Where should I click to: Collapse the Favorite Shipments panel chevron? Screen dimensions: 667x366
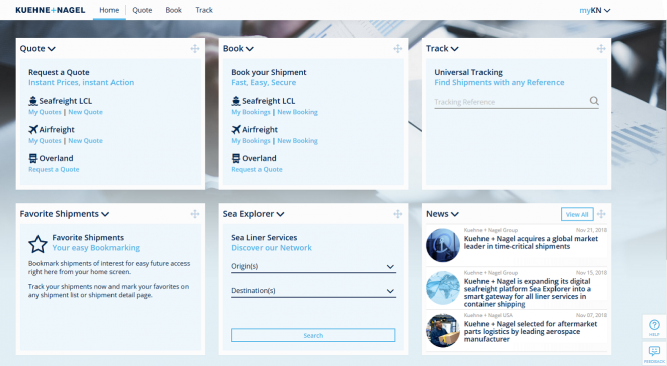[x=105, y=214]
